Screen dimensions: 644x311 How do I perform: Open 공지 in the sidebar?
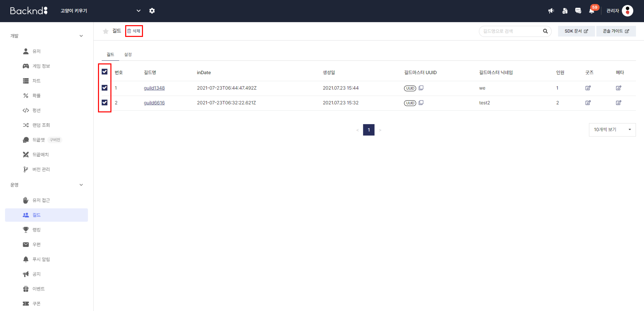[46, 274]
